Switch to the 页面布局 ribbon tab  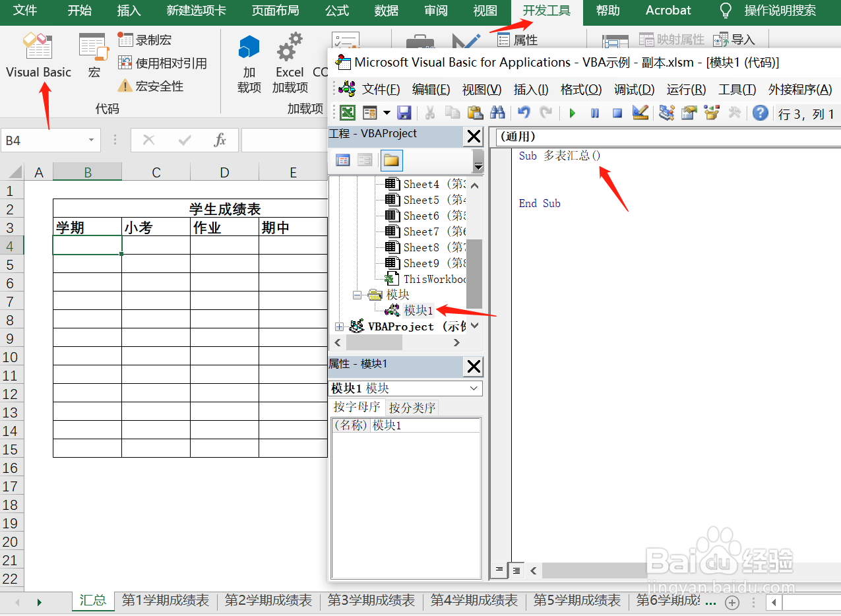click(275, 11)
